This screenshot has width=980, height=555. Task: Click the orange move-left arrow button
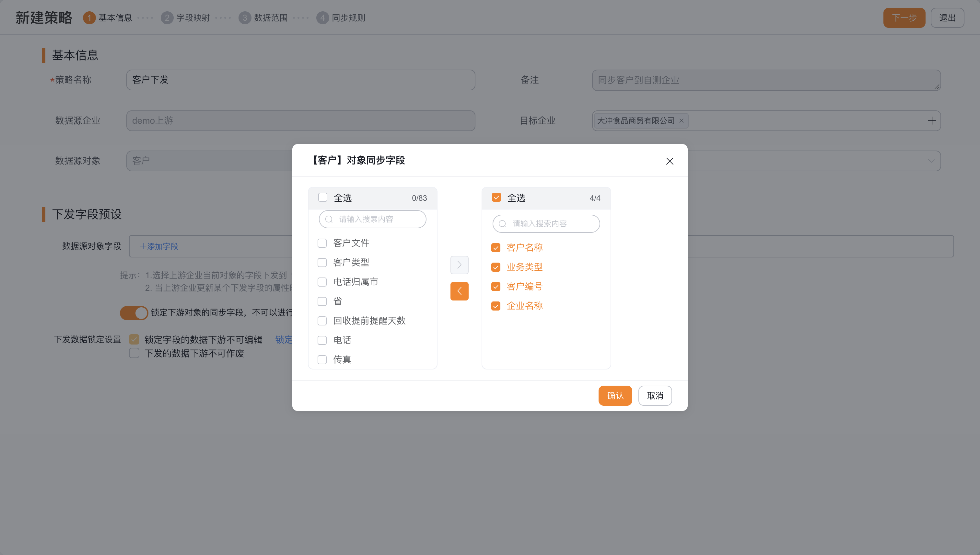[x=459, y=291]
